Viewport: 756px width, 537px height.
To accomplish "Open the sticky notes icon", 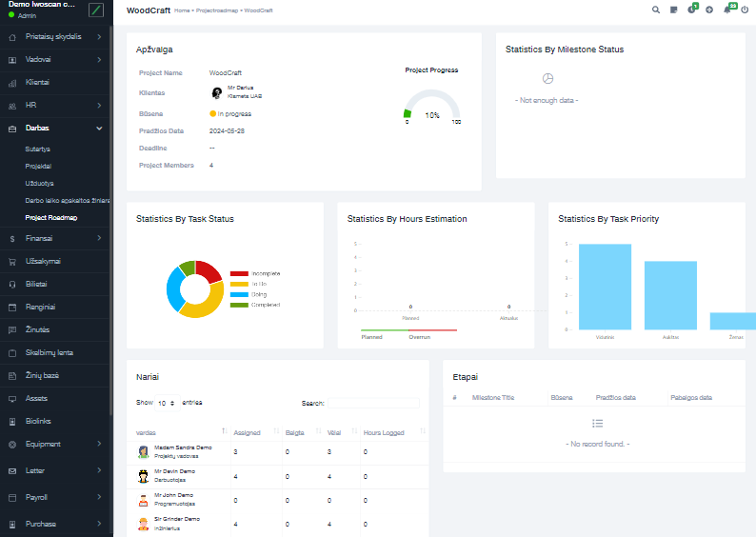I will pos(673,10).
